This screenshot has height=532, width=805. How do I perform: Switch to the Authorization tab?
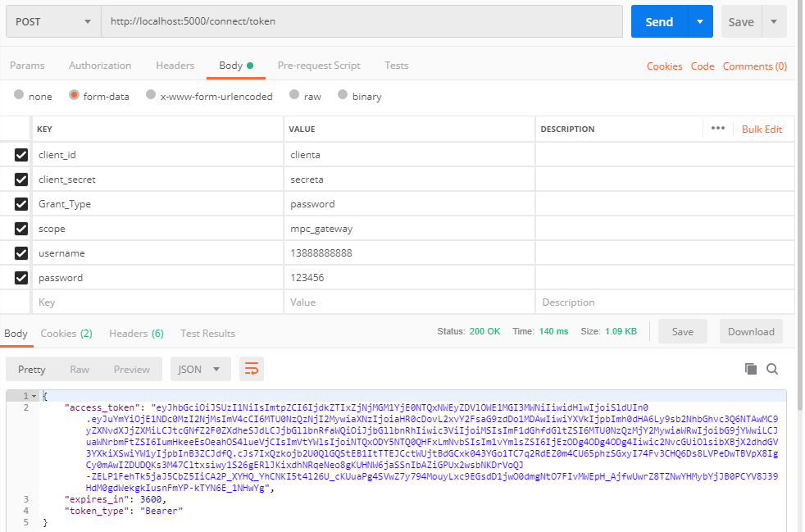(x=100, y=66)
